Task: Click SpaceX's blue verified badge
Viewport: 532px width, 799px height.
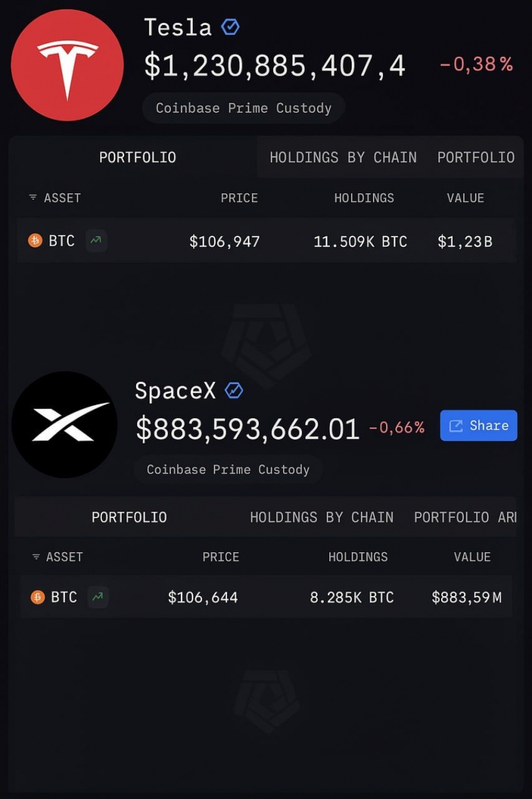Action: click(x=234, y=390)
